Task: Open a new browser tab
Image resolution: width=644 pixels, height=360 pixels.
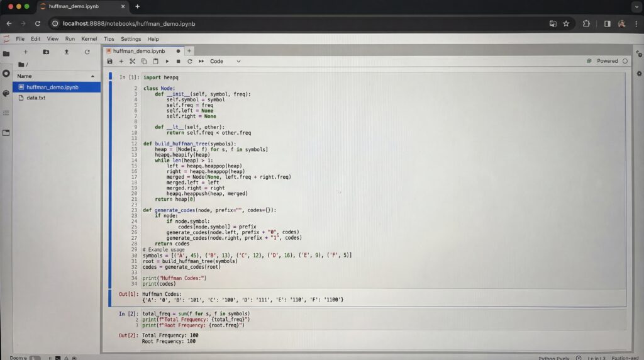Action: [137, 6]
